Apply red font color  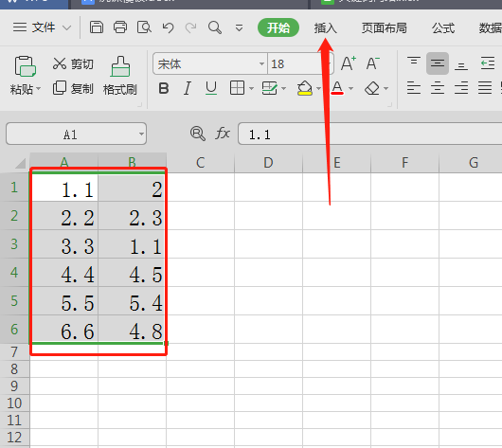click(337, 88)
